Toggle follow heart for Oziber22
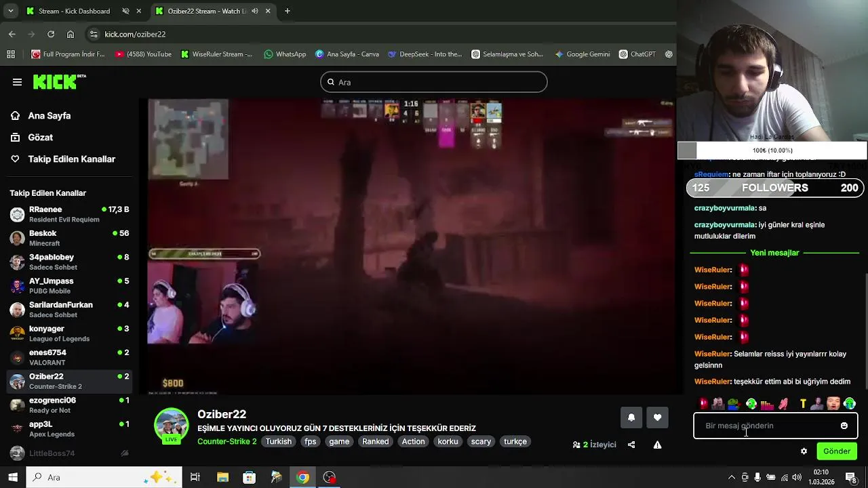This screenshot has width=868, height=488. pos(657,418)
